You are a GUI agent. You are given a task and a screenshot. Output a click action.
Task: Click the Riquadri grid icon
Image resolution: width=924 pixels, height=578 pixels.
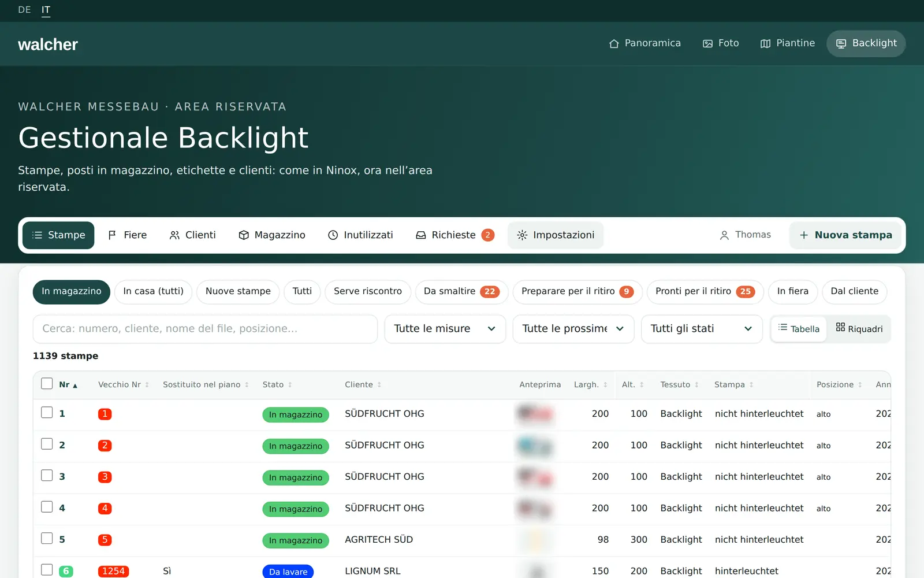click(840, 328)
